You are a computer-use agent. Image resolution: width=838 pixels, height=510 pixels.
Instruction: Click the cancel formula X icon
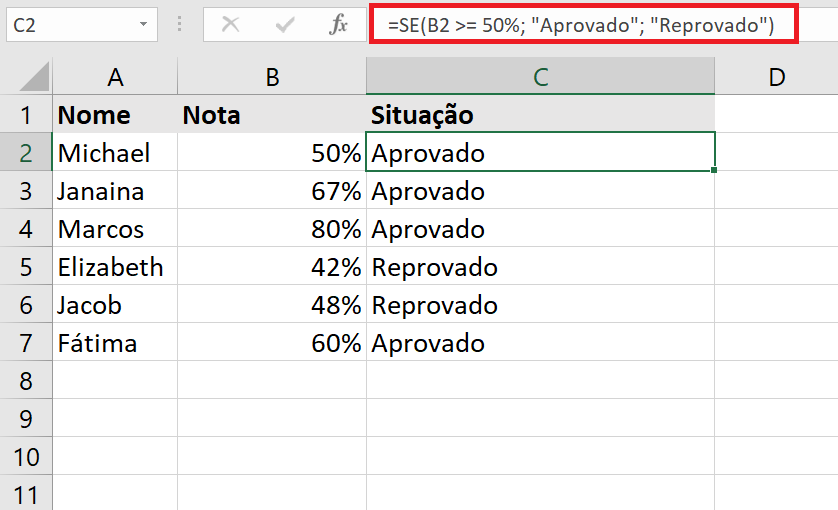pos(230,24)
